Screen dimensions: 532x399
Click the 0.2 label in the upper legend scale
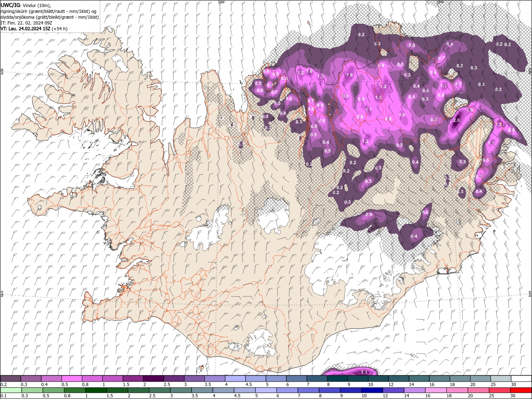(3, 384)
